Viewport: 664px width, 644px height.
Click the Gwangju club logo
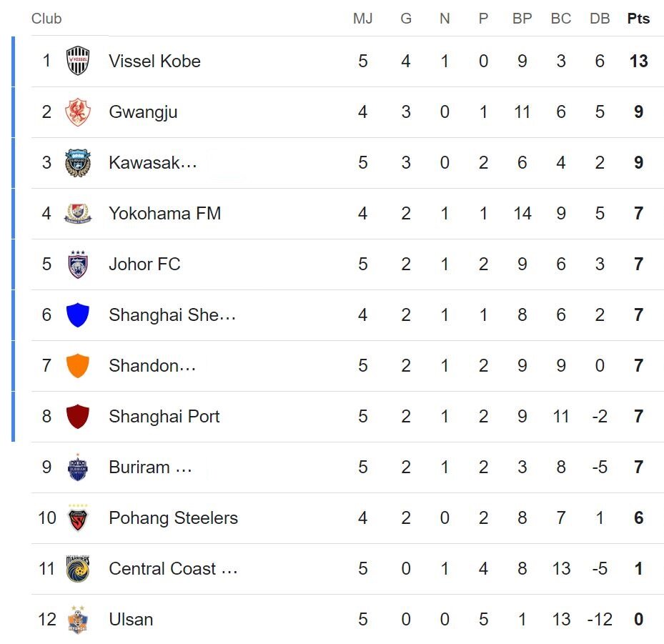(77, 112)
